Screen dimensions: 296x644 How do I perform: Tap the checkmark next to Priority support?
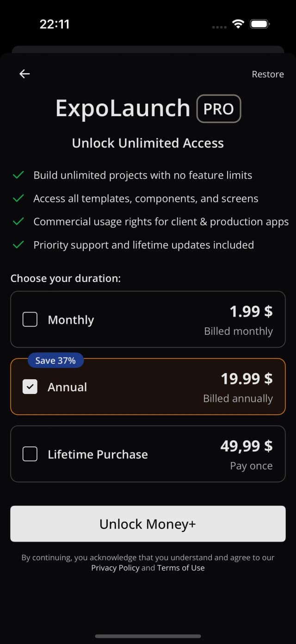tap(18, 244)
